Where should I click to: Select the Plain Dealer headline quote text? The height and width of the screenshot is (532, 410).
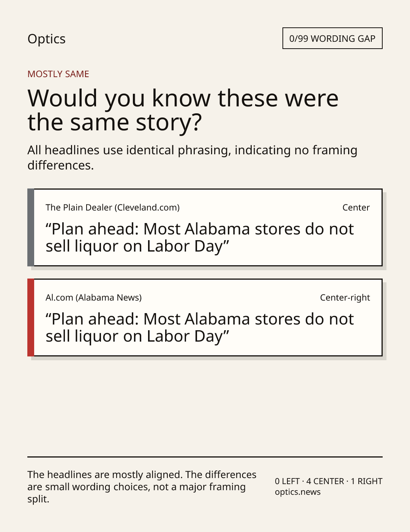click(x=200, y=237)
